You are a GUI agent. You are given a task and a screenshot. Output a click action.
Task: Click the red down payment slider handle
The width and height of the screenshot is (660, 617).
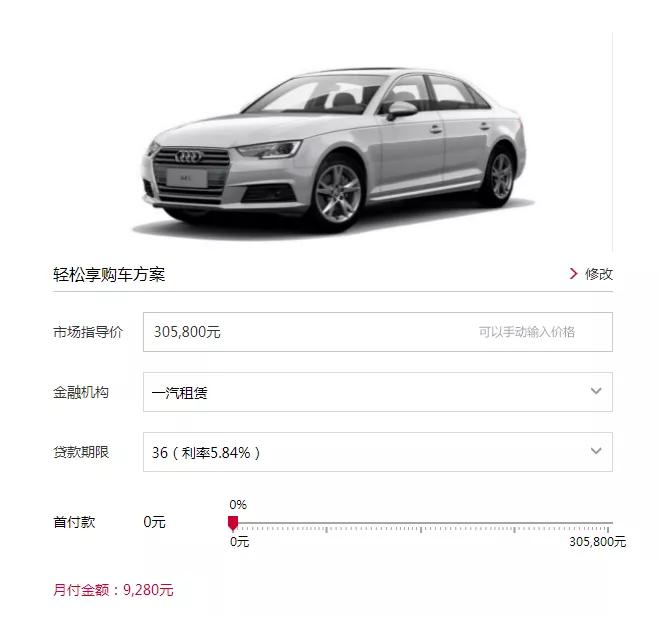coord(233,523)
